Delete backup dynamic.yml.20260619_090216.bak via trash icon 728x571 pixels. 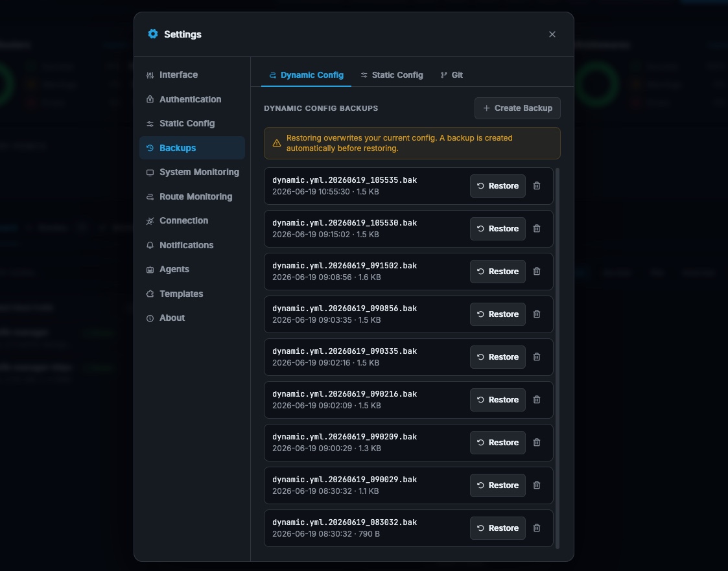point(536,399)
